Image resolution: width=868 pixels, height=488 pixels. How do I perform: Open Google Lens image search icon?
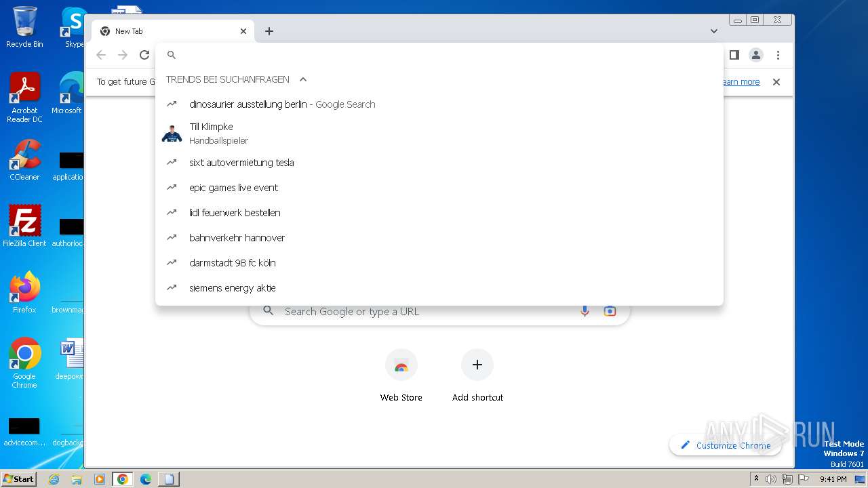click(x=610, y=312)
